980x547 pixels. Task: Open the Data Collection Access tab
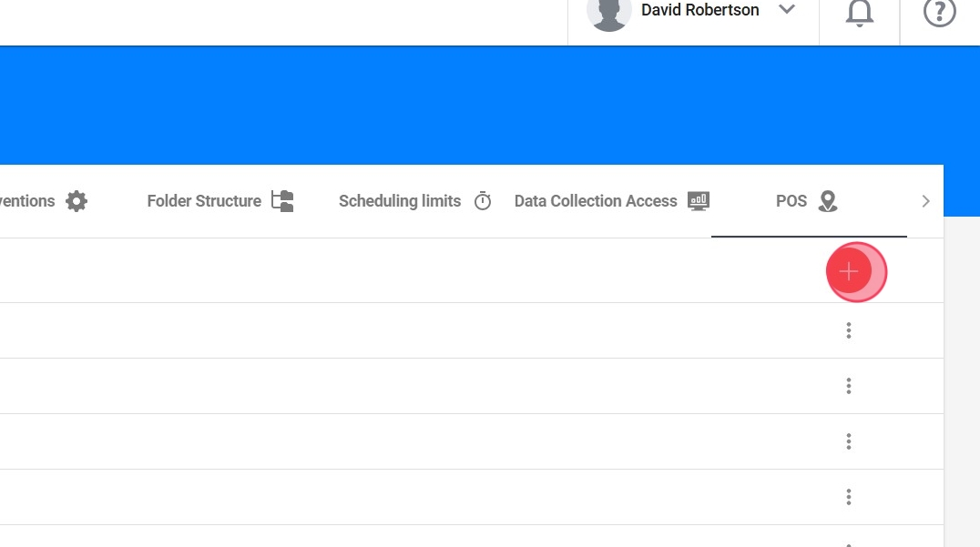tap(596, 201)
